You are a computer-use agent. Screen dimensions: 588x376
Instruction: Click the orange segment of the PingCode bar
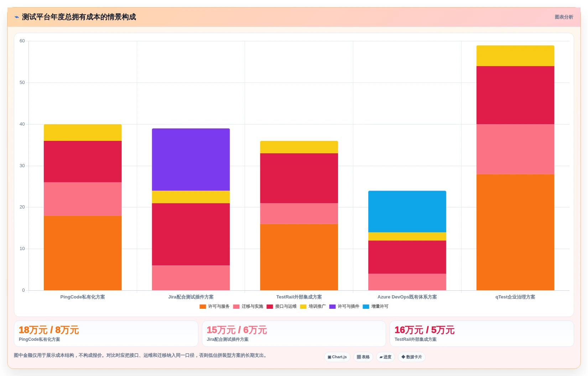pyautogui.click(x=83, y=253)
